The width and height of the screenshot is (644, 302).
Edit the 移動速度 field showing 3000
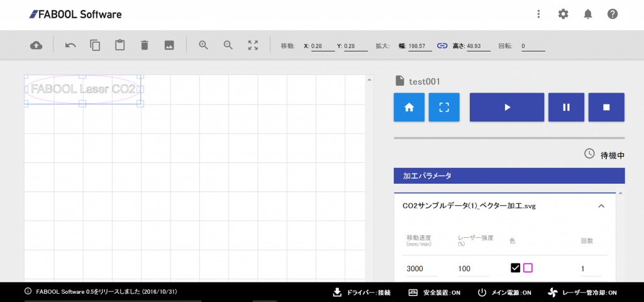[422, 269]
